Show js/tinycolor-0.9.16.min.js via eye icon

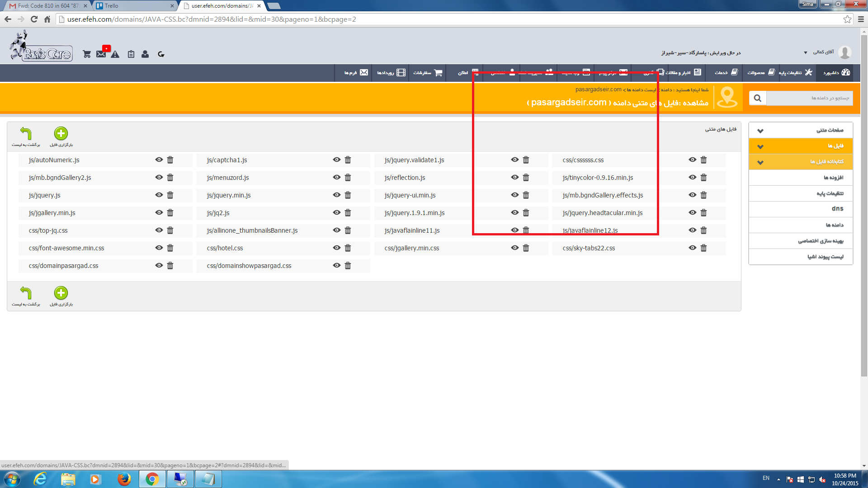693,178
